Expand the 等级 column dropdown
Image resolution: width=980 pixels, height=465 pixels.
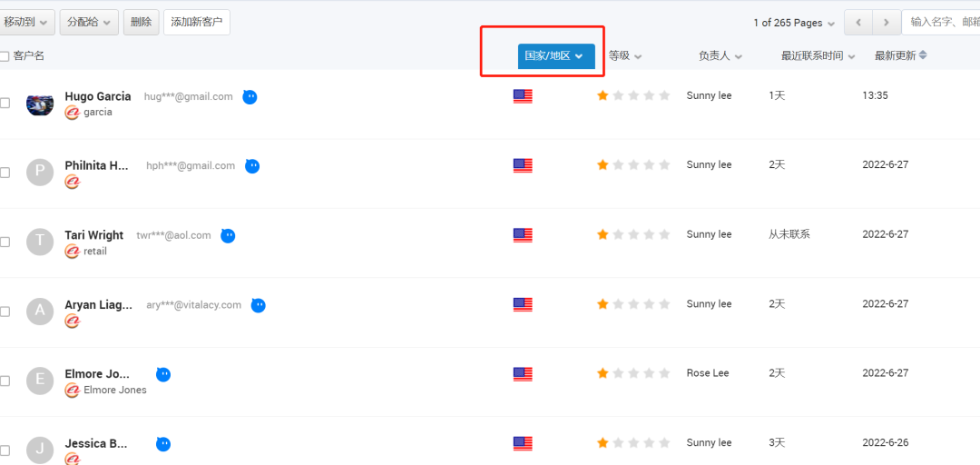coord(625,55)
